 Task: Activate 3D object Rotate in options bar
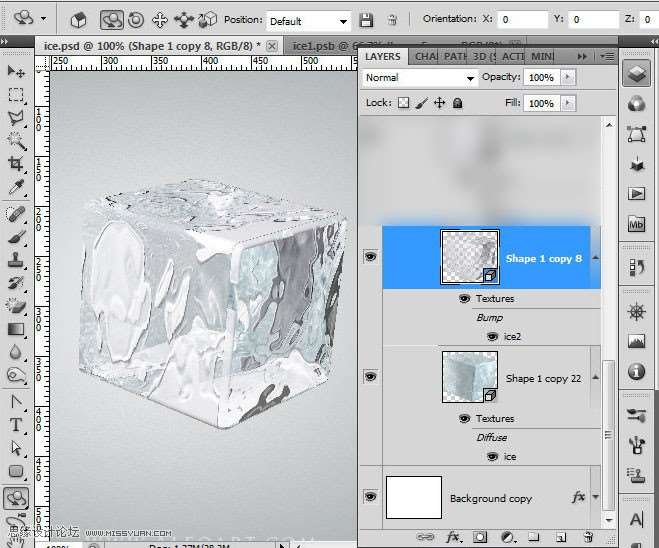[x=111, y=20]
